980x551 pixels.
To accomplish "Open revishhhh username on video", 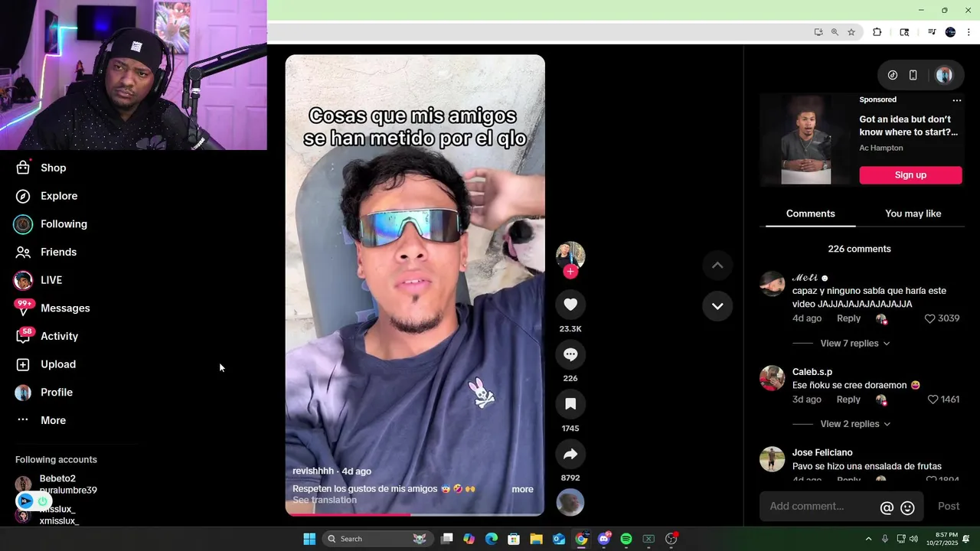I will click(x=313, y=471).
